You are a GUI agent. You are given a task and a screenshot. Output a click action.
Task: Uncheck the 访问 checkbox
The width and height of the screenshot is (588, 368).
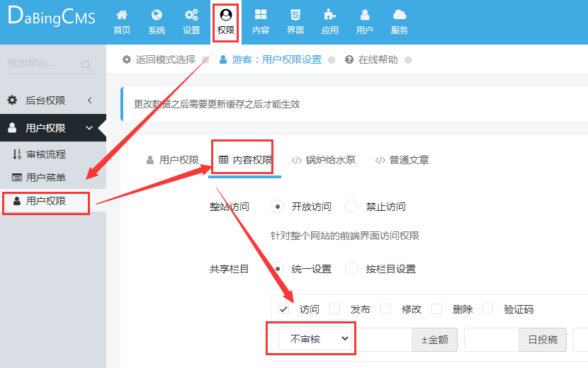284,309
